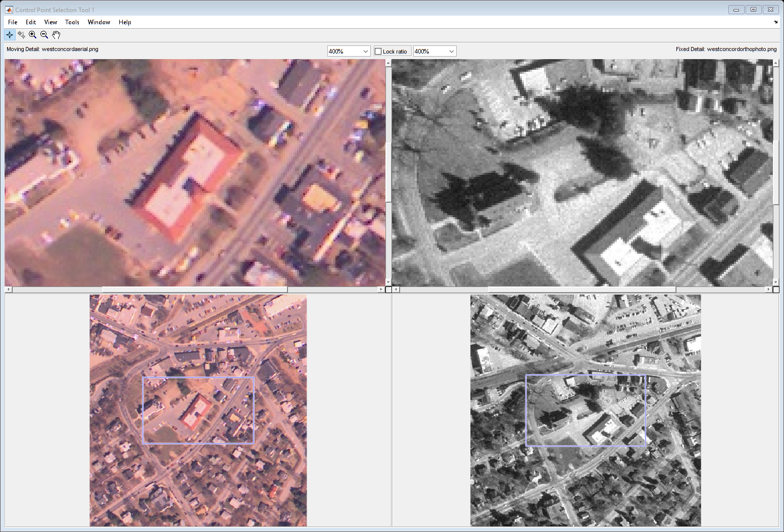Click the dock window arrow at menu bar end
Image resolution: width=784 pixels, height=532 pixels.
coord(775,22)
